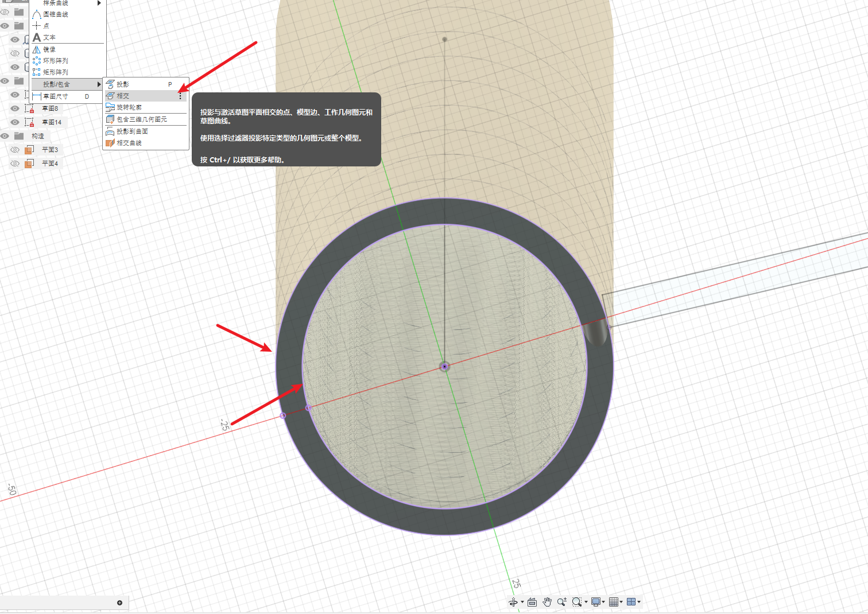Click the Zoom Window (fit) magnifier icon

[x=577, y=602]
